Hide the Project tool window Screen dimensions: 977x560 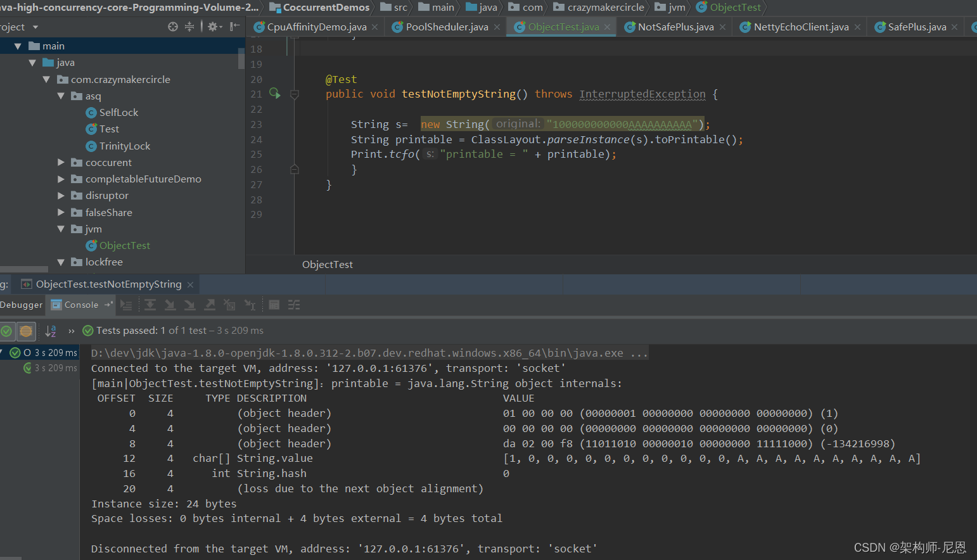(x=234, y=27)
